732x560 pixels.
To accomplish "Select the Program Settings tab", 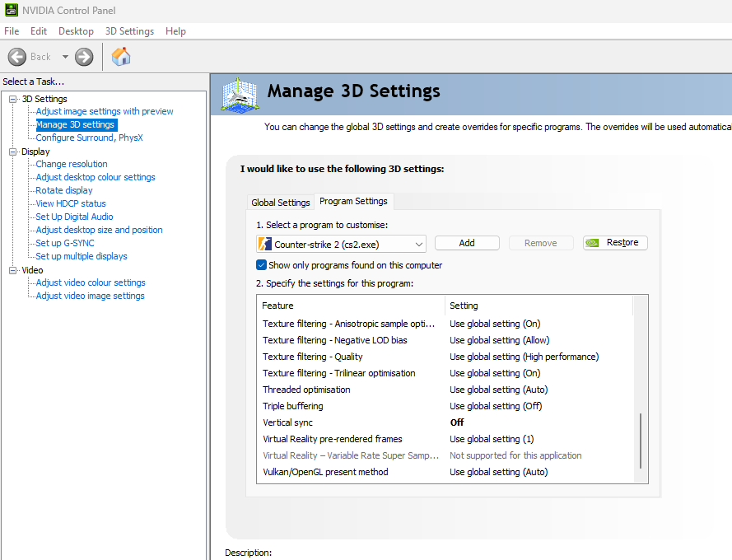I will pyautogui.click(x=353, y=201).
